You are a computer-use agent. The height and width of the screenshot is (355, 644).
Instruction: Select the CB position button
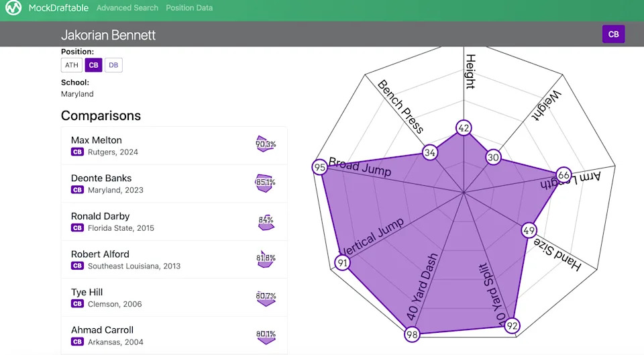[93, 65]
